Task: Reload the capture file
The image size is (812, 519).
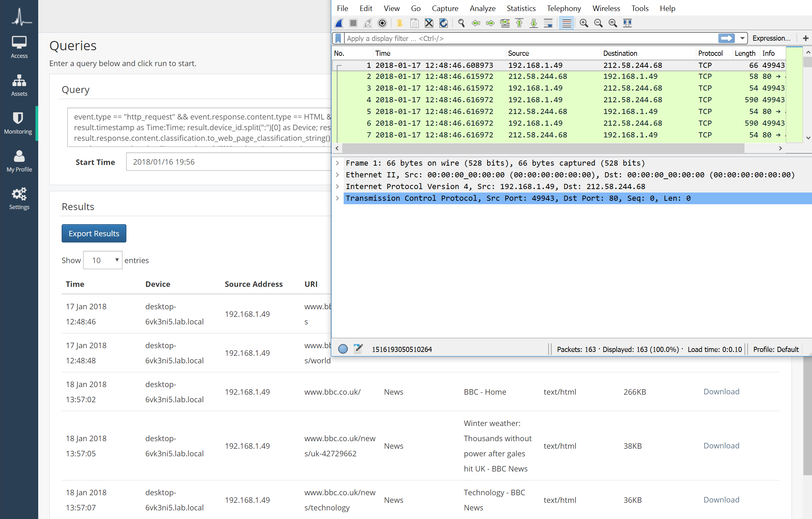Action: (x=444, y=23)
